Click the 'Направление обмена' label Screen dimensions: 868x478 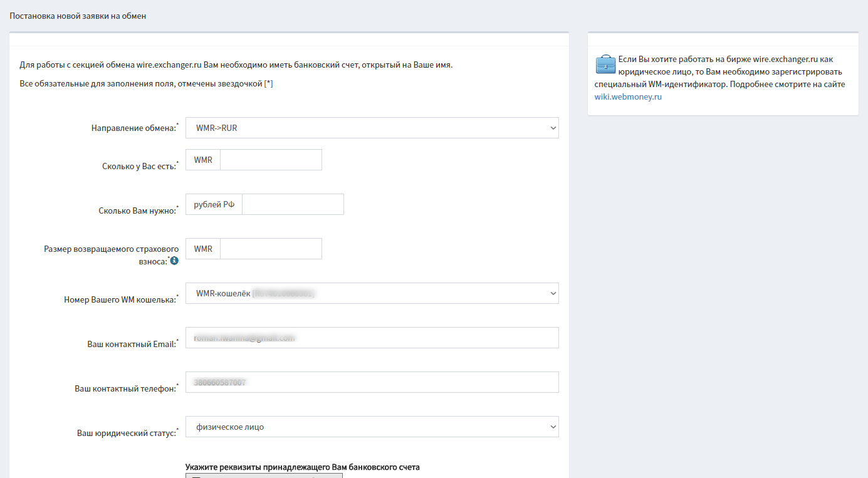[x=133, y=128]
